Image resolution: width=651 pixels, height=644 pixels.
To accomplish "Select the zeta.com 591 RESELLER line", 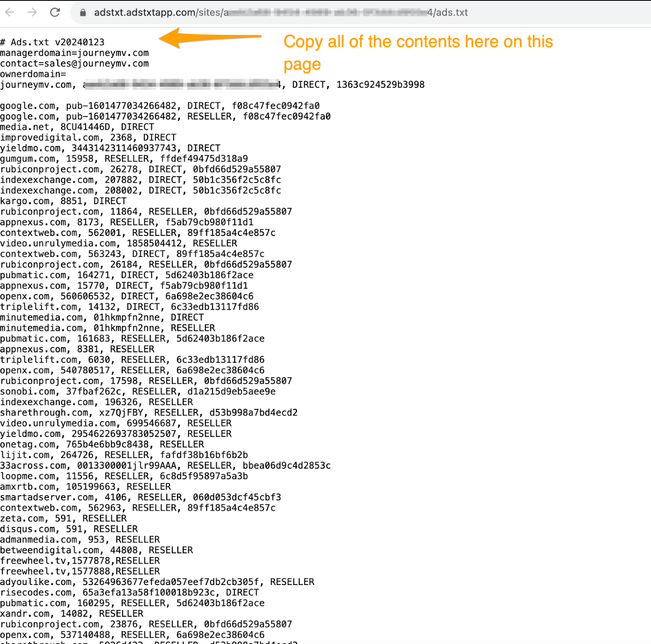I will pos(63,518).
